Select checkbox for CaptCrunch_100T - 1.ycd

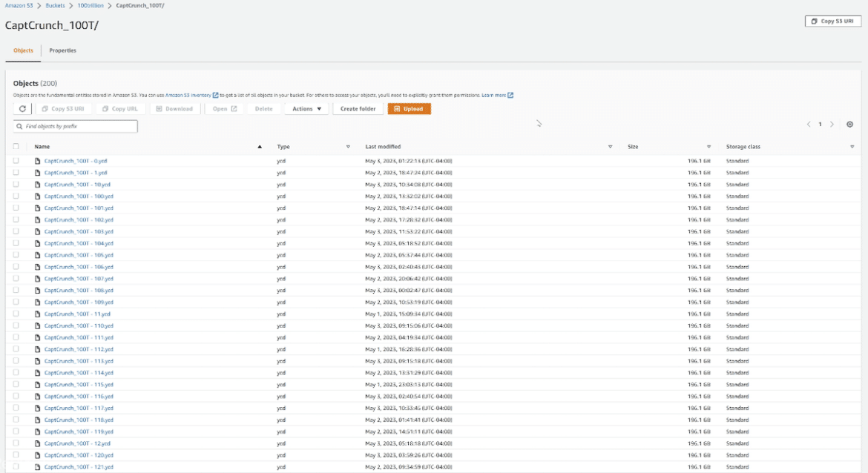pyautogui.click(x=16, y=172)
